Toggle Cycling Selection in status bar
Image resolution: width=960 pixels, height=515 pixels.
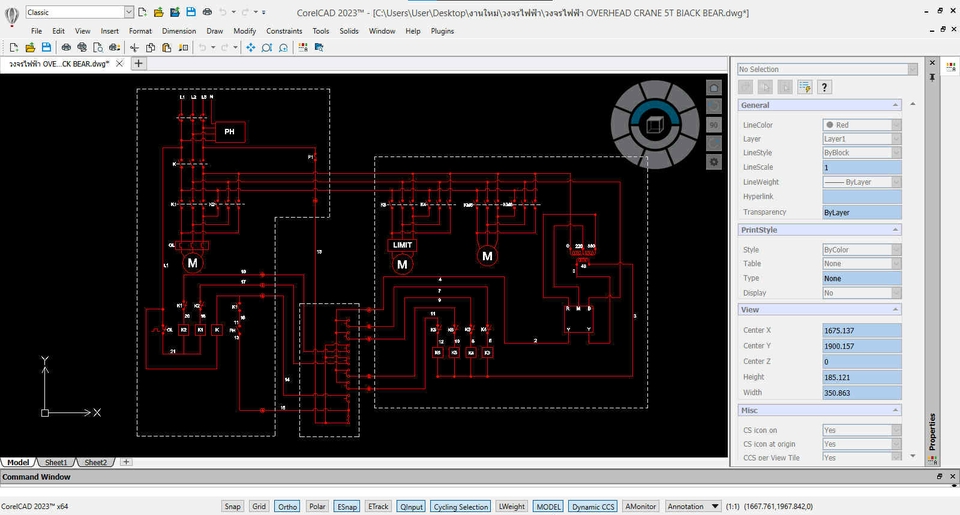(x=460, y=506)
